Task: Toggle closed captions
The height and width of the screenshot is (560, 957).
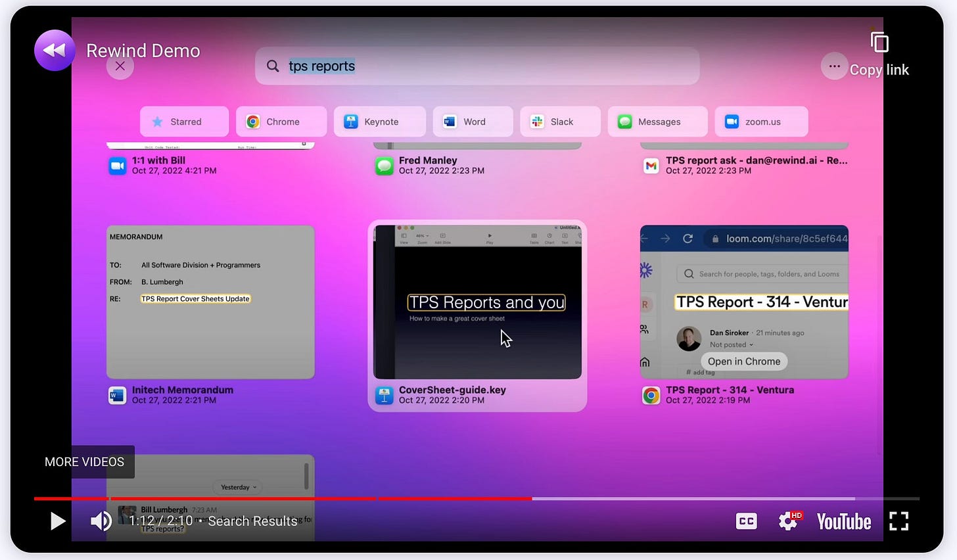Action: coord(746,521)
